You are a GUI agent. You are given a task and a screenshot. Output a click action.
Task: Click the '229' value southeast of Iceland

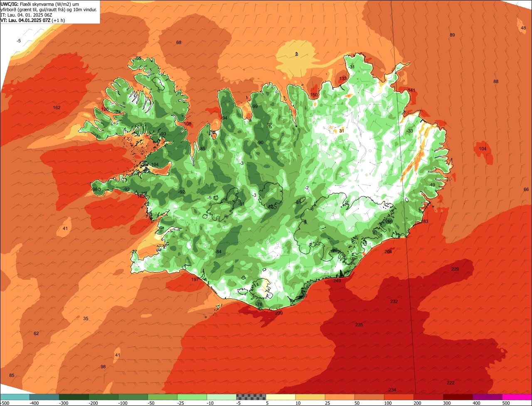tap(455, 269)
